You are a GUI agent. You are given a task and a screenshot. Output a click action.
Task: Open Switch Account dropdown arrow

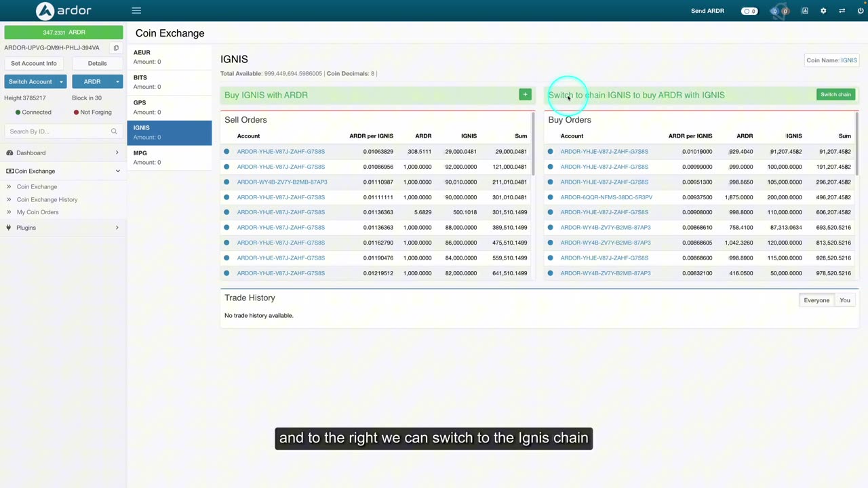coord(61,82)
